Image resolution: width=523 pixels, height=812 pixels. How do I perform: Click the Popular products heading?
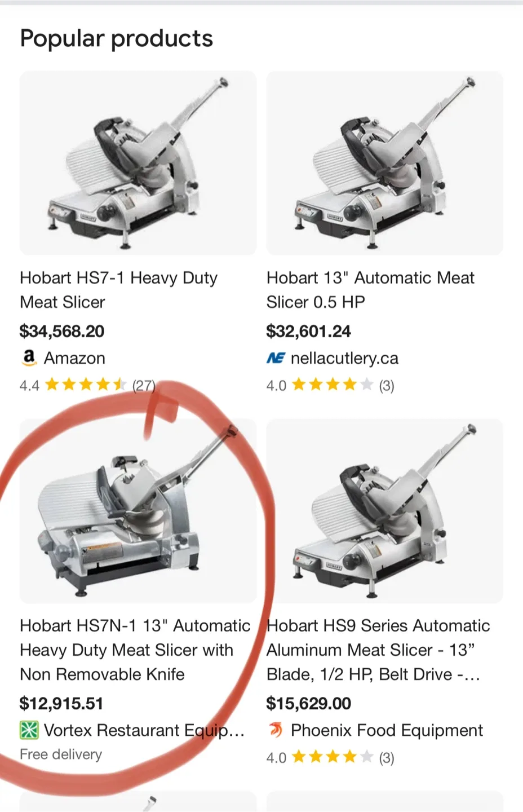point(117,39)
